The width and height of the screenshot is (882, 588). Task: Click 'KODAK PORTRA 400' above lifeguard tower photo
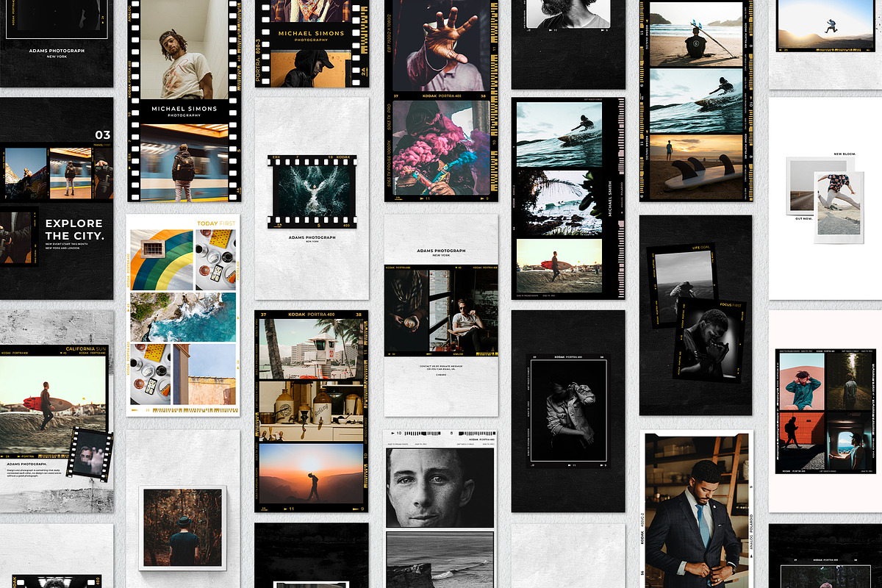311,315
